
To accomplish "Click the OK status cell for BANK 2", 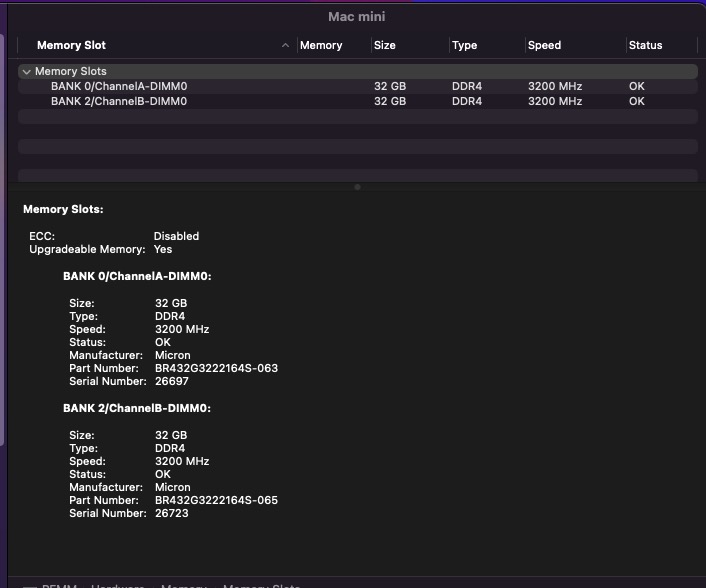I will [637, 101].
